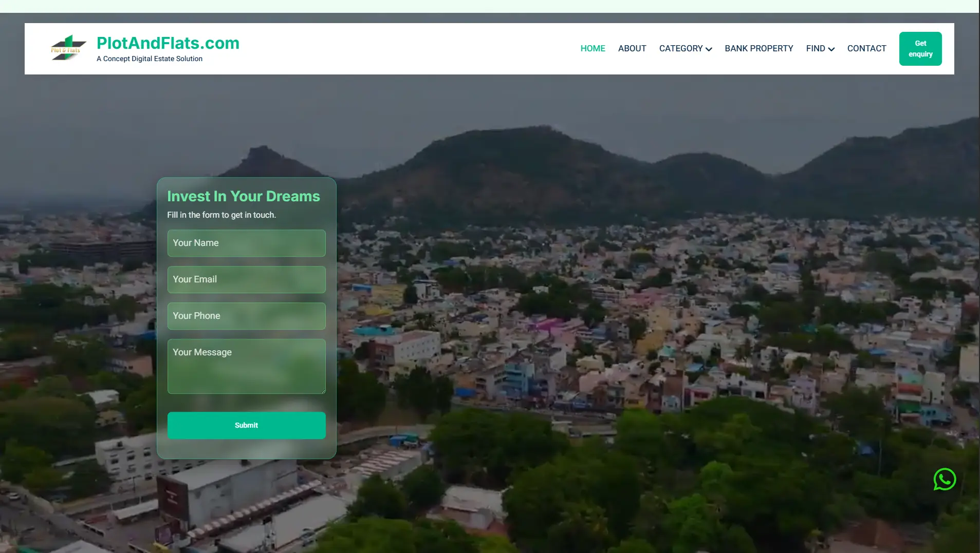Click the Plot & Flats logo image
The height and width of the screenshot is (553, 980).
(x=68, y=48)
